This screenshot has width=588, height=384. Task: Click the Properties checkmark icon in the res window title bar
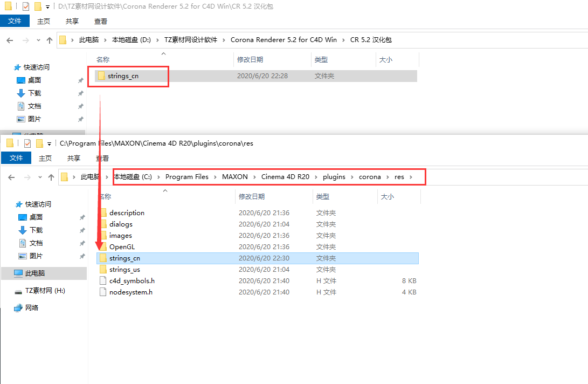tap(27, 143)
